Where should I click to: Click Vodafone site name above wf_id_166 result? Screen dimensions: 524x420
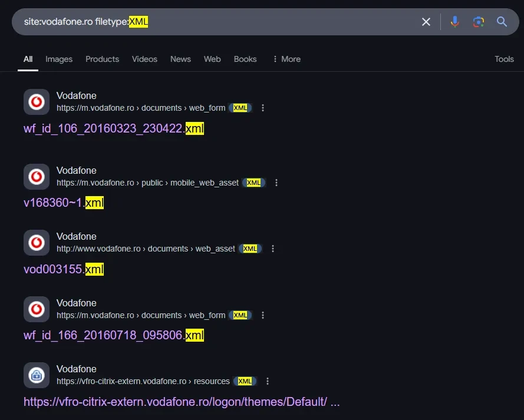pyautogui.click(x=77, y=303)
